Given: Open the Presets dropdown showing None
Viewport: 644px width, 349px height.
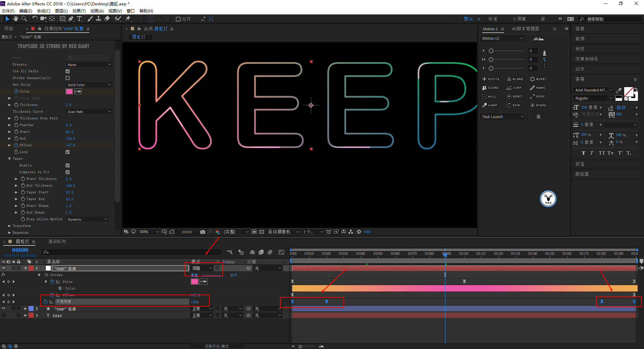Looking at the screenshot, I should pos(89,65).
